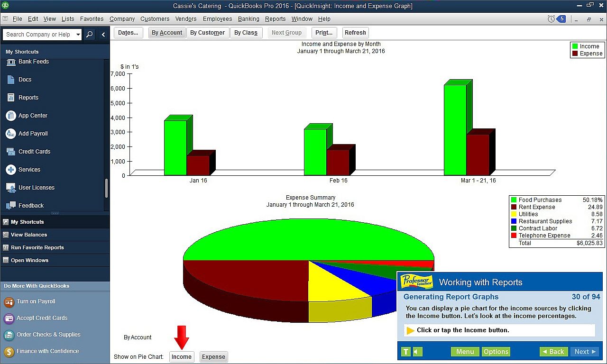Open the Vendors menu
607x364 pixels.
(x=186, y=19)
